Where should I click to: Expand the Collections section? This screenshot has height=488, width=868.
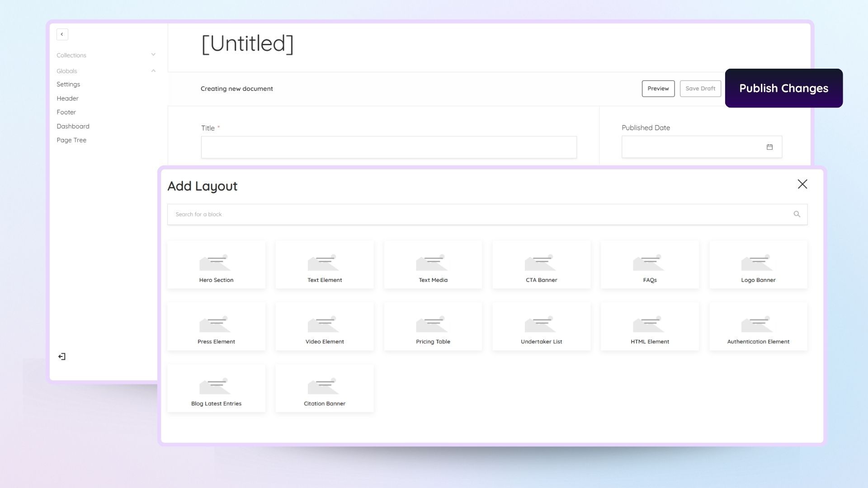pos(153,54)
